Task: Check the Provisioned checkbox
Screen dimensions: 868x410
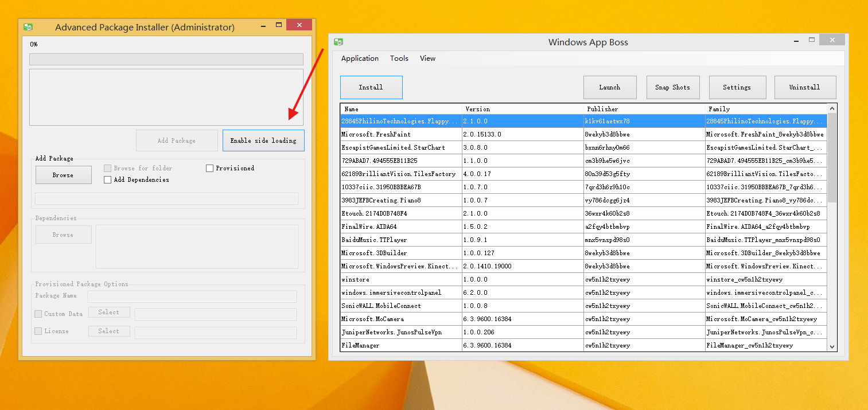Action: pyautogui.click(x=210, y=168)
